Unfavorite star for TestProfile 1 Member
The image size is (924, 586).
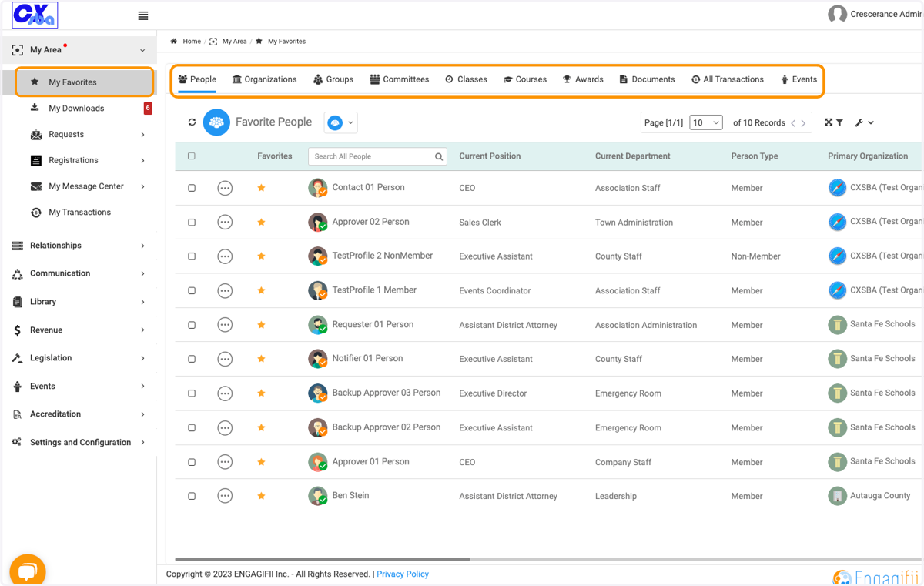click(x=262, y=290)
